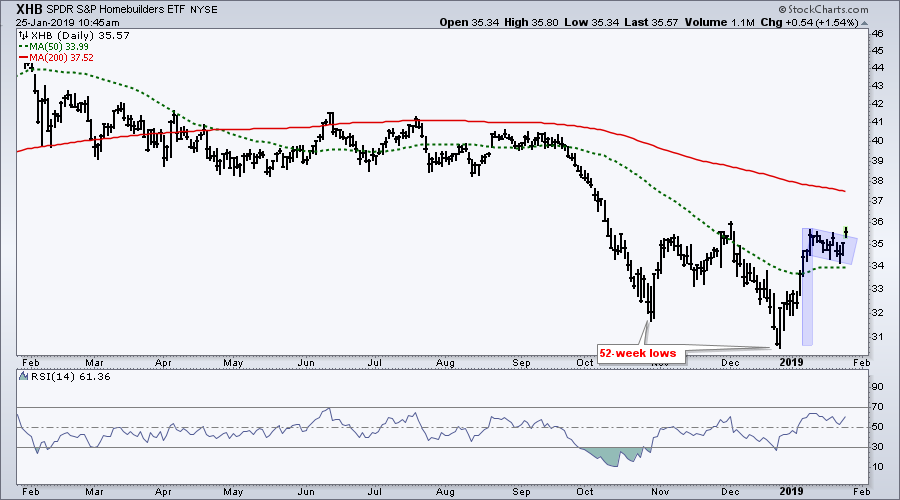This screenshot has width=900, height=500.
Task: Click the 46 price axis label
Action: click(x=878, y=34)
